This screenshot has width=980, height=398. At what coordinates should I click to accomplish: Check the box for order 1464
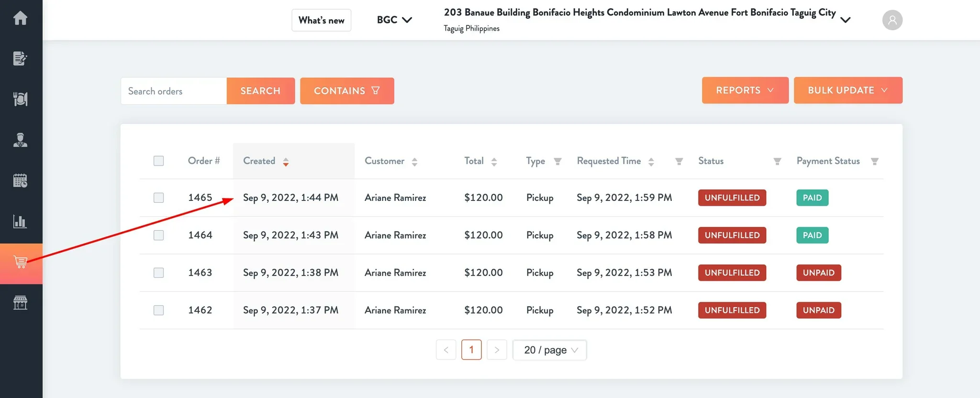click(158, 235)
